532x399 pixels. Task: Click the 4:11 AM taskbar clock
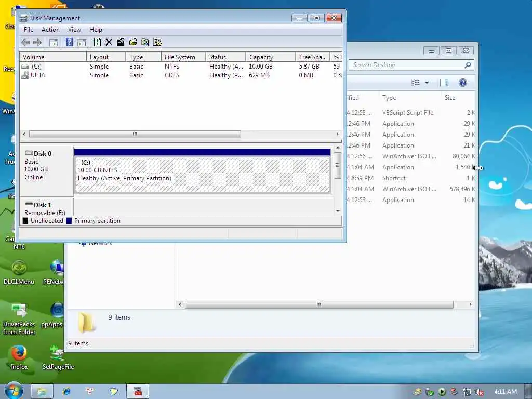[x=506, y=392]
